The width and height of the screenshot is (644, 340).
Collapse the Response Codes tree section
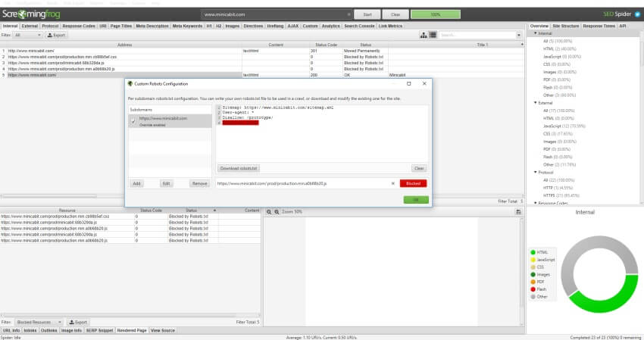point(536,203)
